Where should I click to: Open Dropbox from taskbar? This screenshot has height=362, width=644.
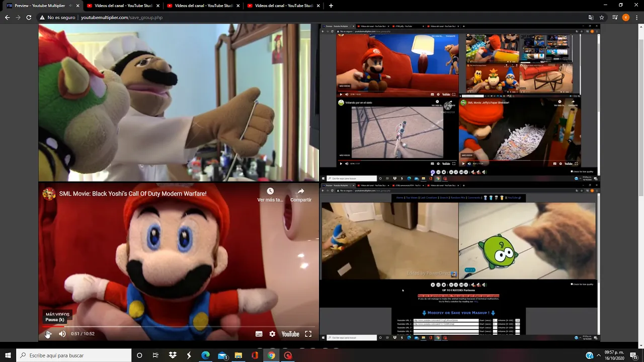(x=173, y=355)
